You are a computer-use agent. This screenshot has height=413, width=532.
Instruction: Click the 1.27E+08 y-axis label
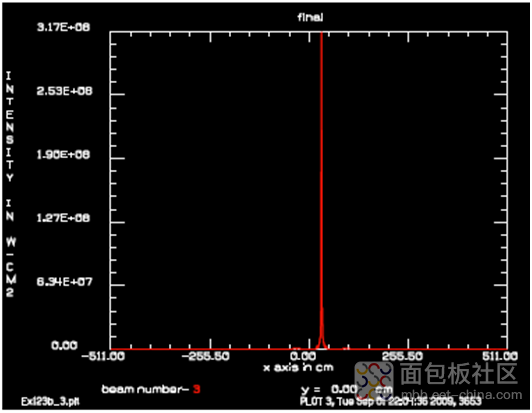pos(63,218)
